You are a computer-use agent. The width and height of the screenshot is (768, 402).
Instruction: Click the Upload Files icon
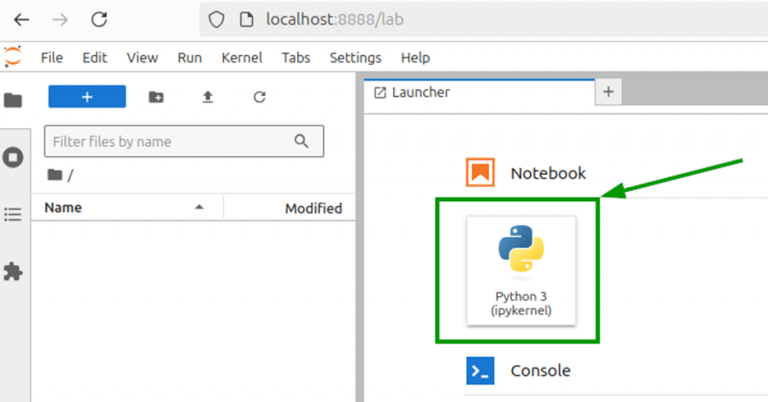tap(207, 97)
